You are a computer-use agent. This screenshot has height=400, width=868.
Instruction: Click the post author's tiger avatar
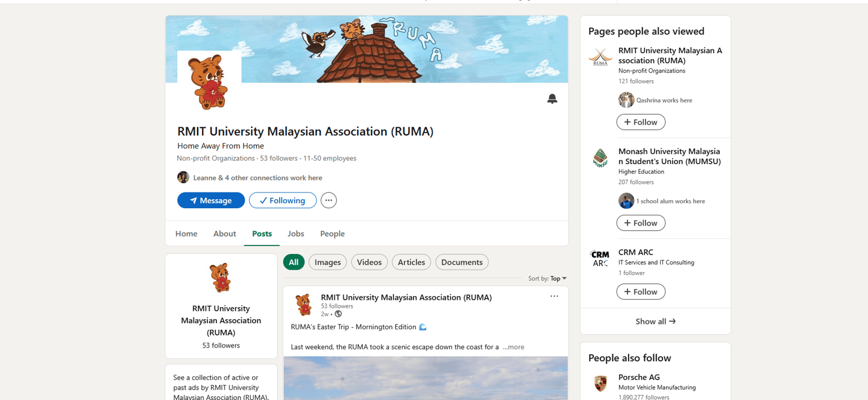[304, 305]
